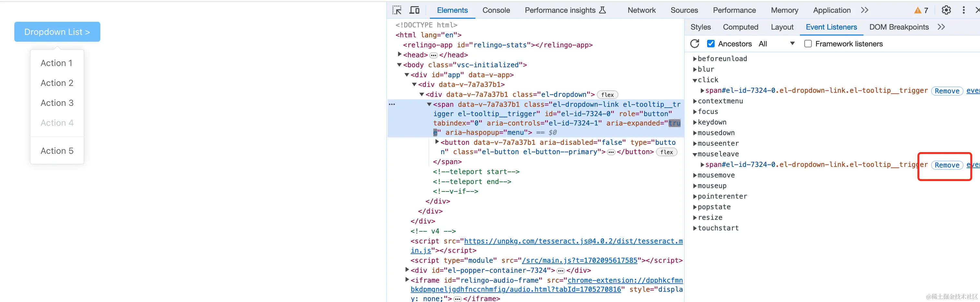The height and width of the screenshot is (302, 980).
Task: Expand the beforeunload listener group
Action: click(x=695, y=59)
